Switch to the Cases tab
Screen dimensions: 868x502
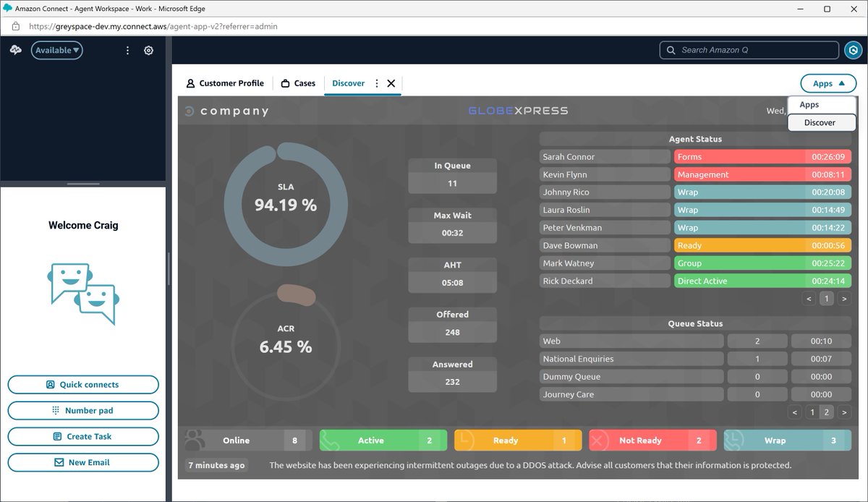pos(298,83)
